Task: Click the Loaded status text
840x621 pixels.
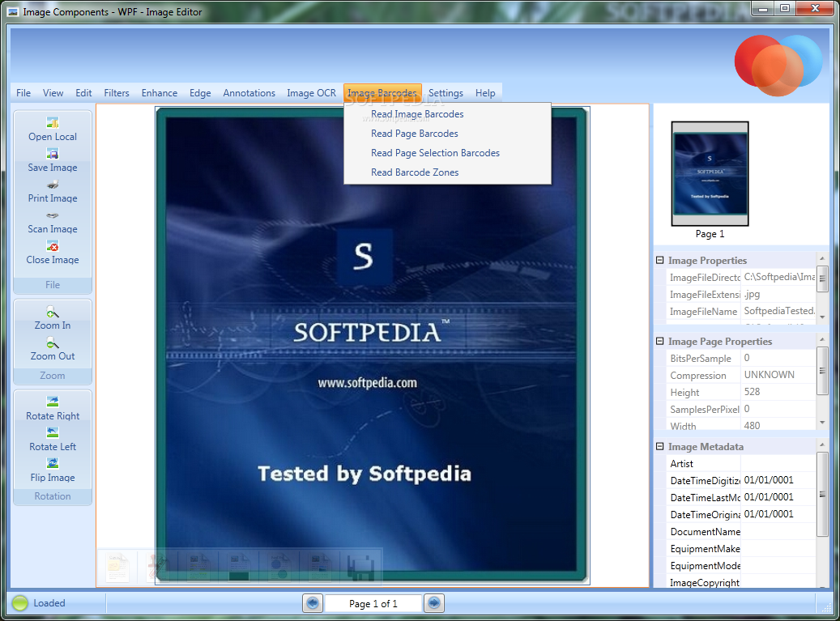Action: 49,603
